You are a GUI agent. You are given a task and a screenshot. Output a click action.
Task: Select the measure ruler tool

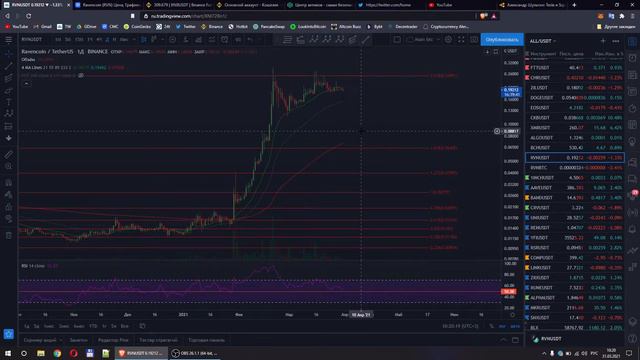[9, 154]
